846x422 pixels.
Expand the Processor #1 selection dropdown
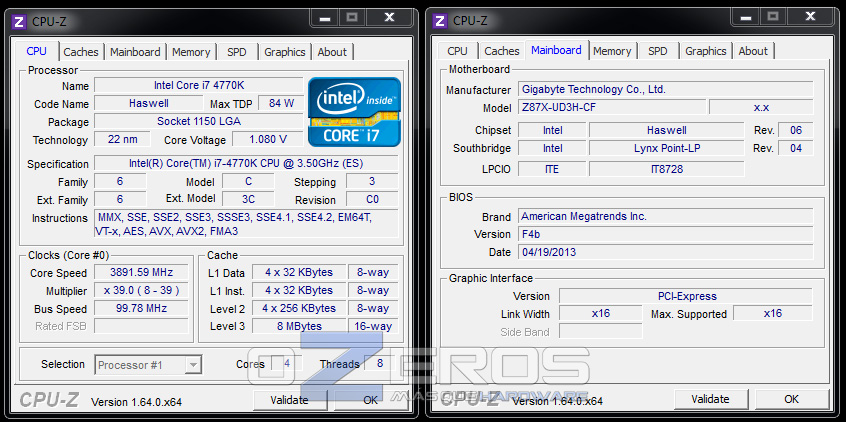193,365
